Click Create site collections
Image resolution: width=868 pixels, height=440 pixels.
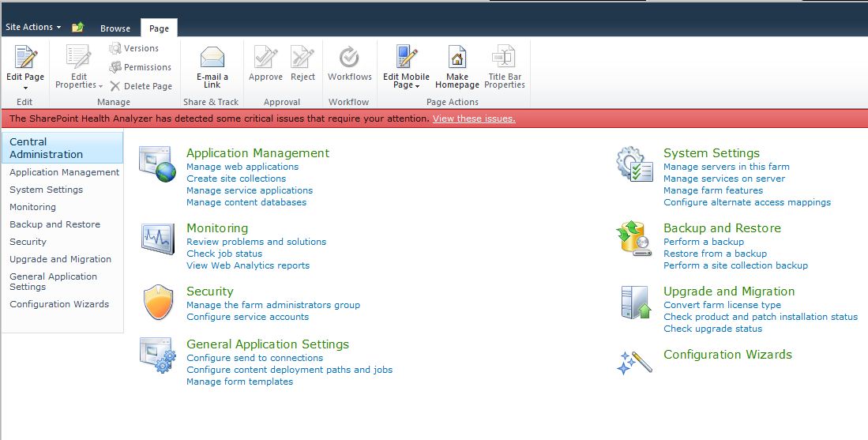[x=236, y=179]
